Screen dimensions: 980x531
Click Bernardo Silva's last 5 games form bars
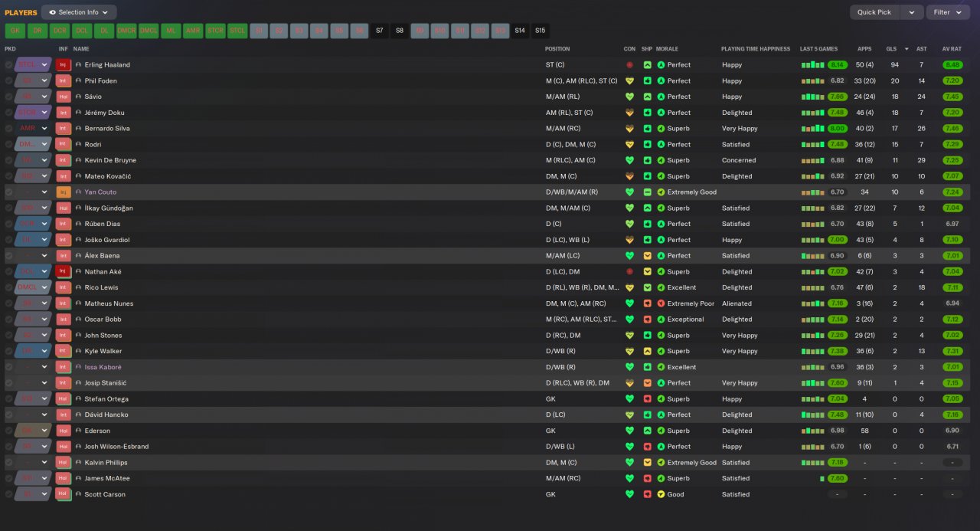point(812,129)
